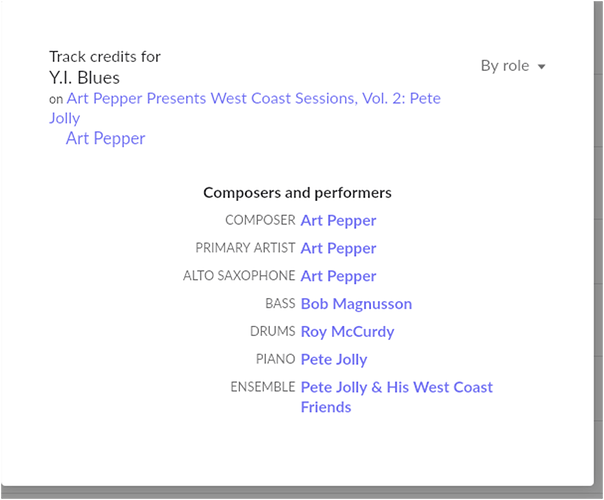
Task: Click the Track credits for text
Action: [105, 57]
